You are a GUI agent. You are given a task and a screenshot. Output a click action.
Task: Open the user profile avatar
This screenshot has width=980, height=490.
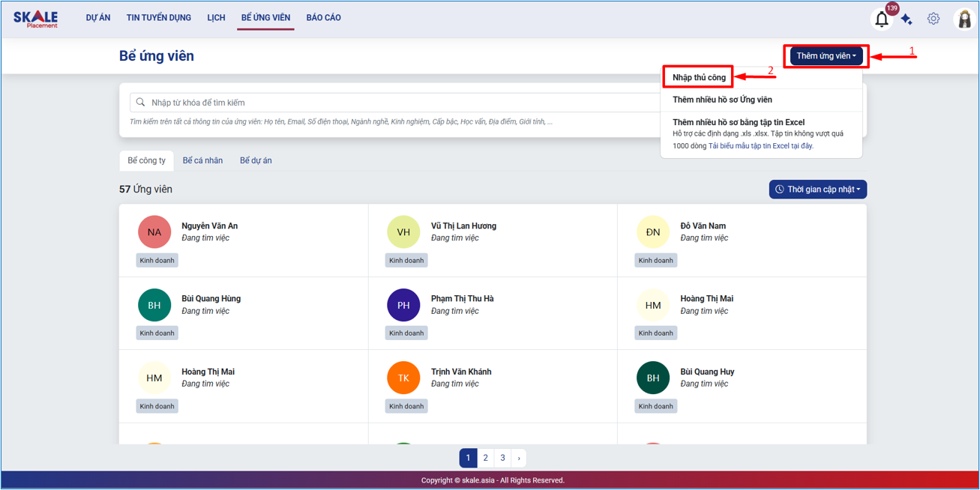(964, 19)
